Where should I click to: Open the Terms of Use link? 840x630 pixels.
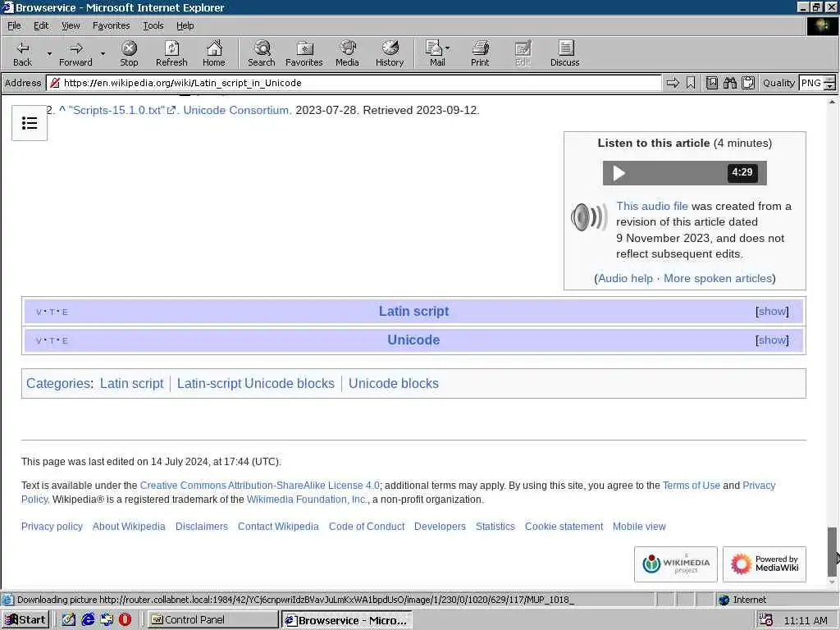click(691, 486)
